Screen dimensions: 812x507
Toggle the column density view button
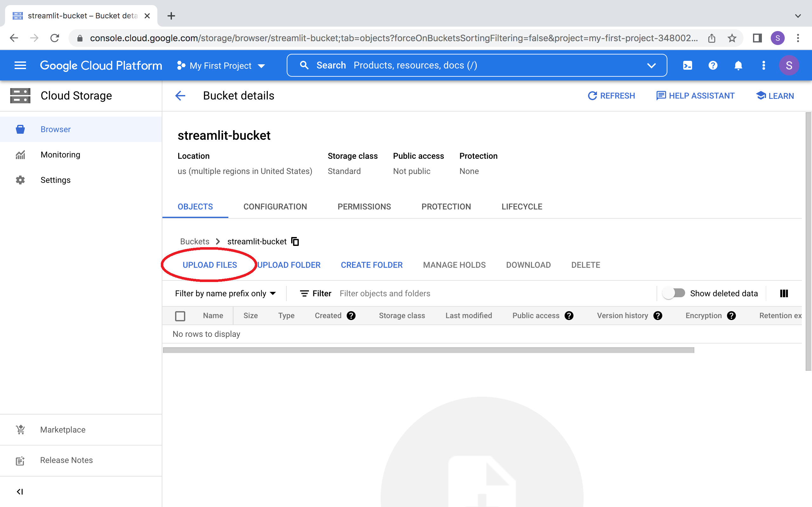tap(784, 293)
